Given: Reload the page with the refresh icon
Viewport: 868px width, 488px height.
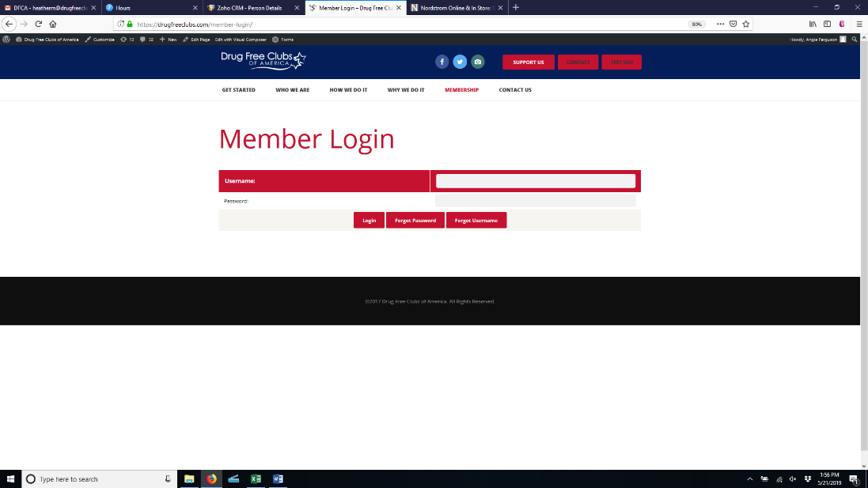Looking at the screenshot, I should (38, 24).
